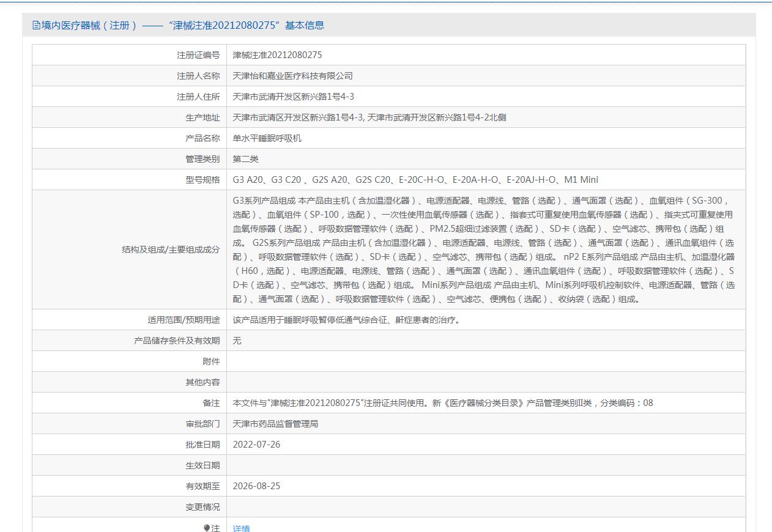Click the intended use description text
The height and width of the screenshot is (532, 772).
(346, 320)
